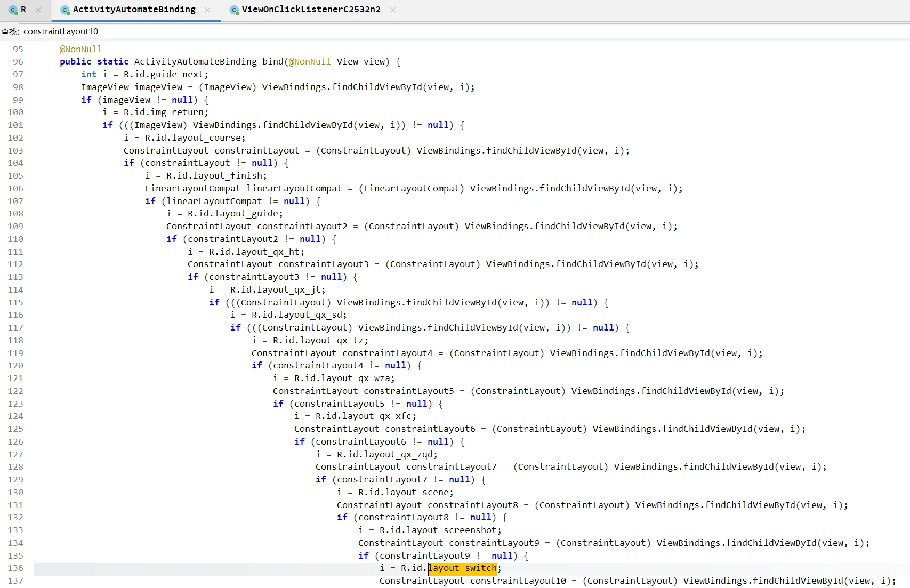
Task: Click the imageView variable declaration on line 98
Action: coord(158,87)
